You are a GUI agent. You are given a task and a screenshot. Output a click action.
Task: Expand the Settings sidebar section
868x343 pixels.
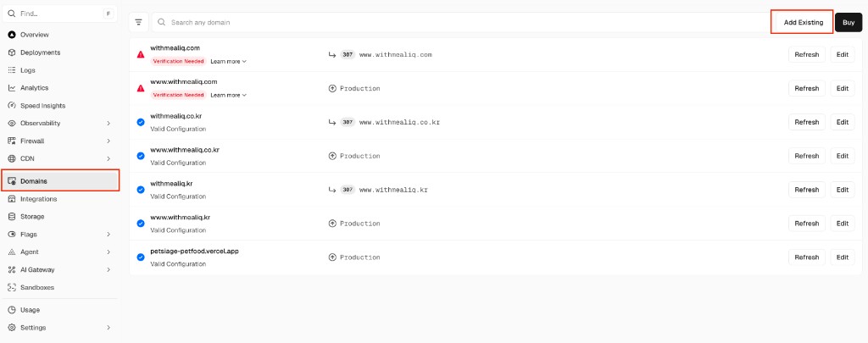pyautogui.click(x=108, y=328)
